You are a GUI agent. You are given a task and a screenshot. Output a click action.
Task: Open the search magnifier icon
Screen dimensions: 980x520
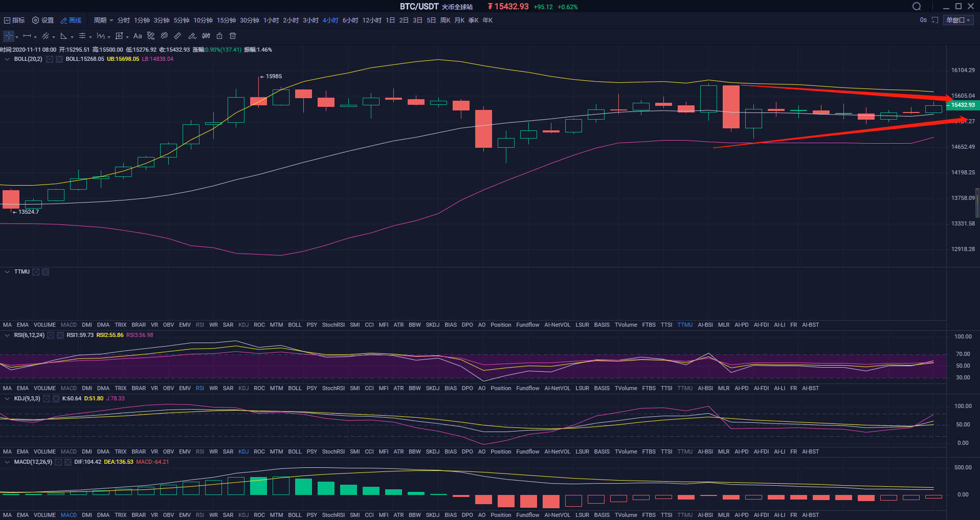tap(917, 7)
